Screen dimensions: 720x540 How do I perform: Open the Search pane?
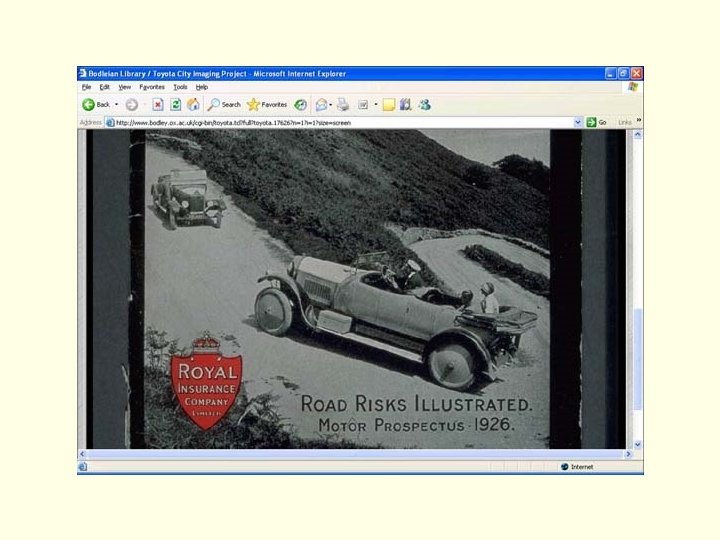point(224,105)
